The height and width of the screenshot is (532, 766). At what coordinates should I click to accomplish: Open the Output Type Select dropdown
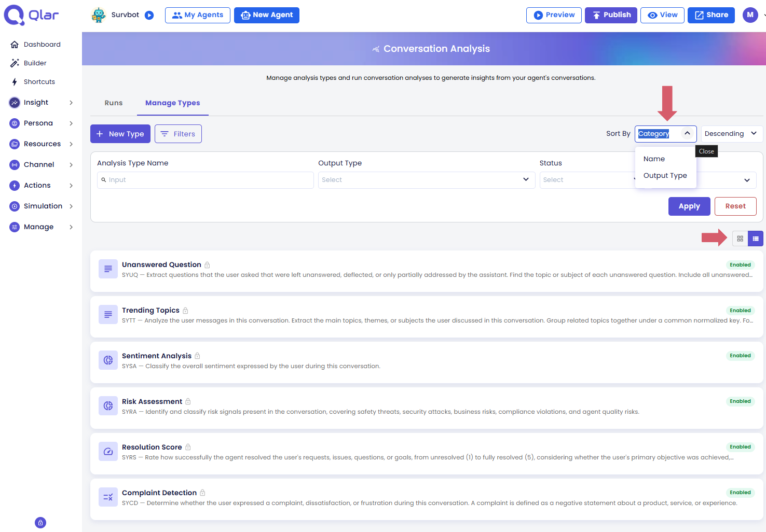[427, 180]
